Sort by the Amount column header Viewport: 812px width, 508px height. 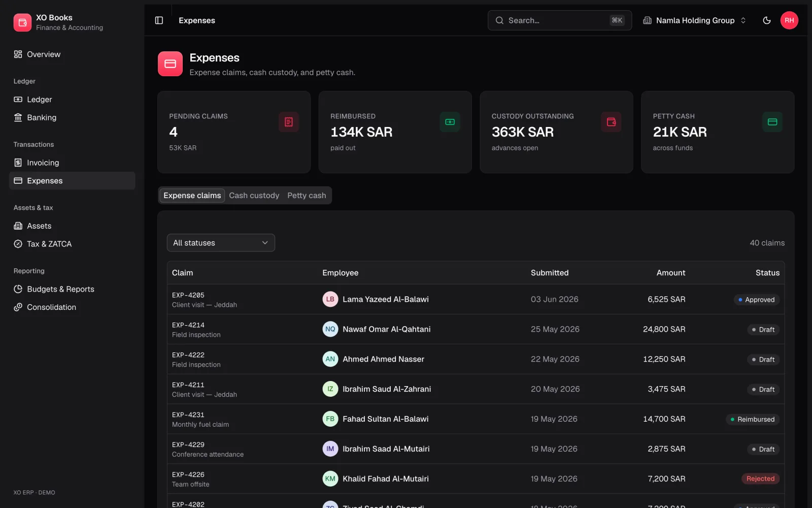pos(670,273)
